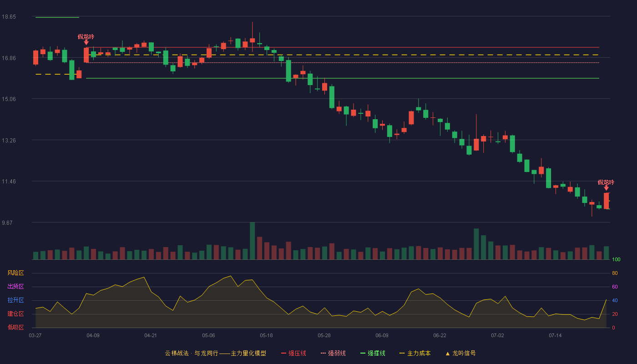Click the 13.26 price axis label
Viewport: 637px width, 364px height.
click(9, 141)
